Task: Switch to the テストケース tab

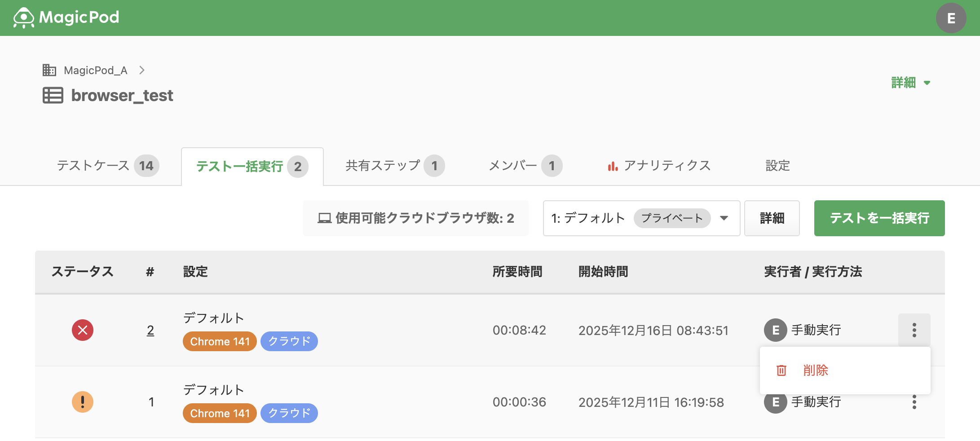Action: (108, 166)
